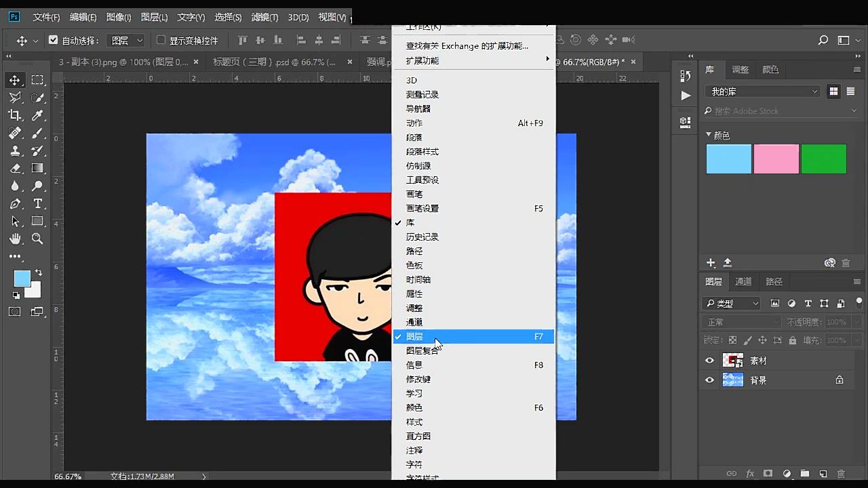Screen dimensions: 868x488
Task: Toggle type layer filter icon
Action: [808, 303]
